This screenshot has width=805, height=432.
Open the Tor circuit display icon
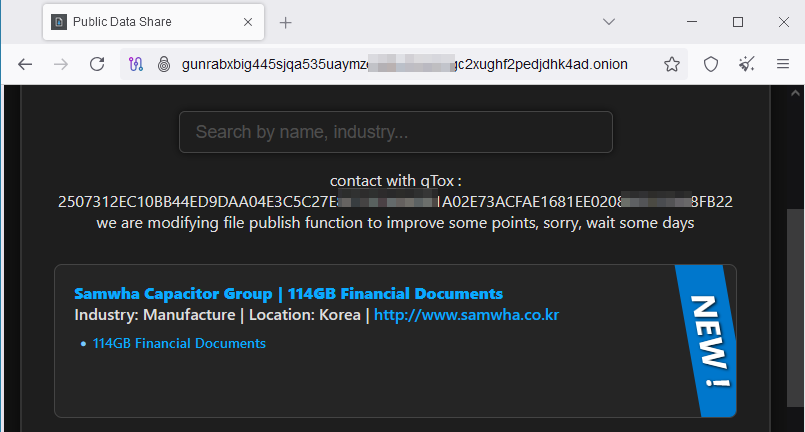pyautogui.click(x=136, y=64)
